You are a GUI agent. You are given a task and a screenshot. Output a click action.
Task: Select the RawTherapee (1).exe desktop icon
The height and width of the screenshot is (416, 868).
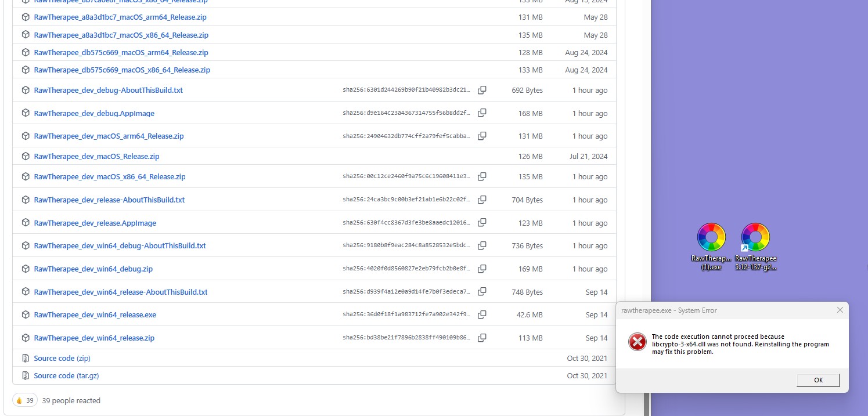pos(711,247)
